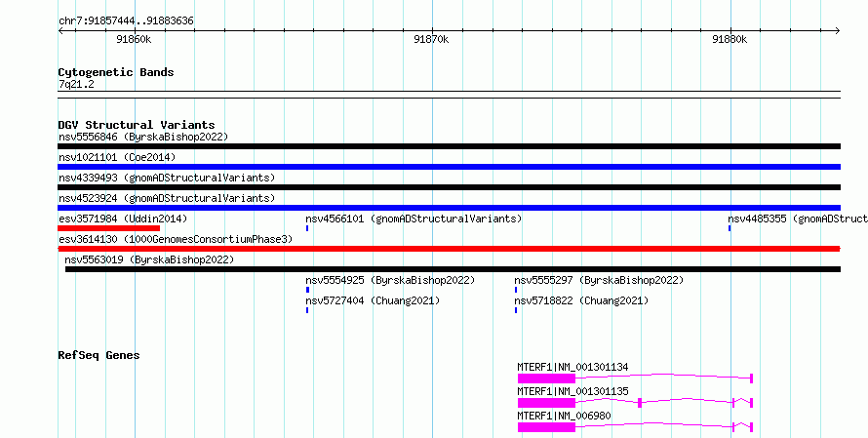Screen dimensions: 868x438
Task: Click the MTERF1|NM_001301135 transcript label
Action: (x=572, y=391)
